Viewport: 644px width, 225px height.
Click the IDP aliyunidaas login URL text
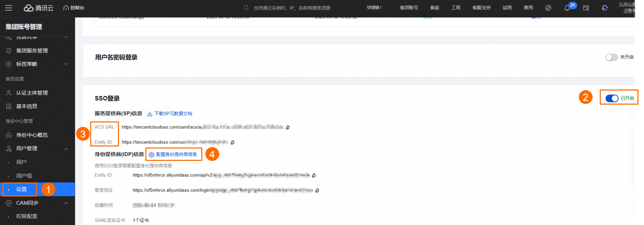click(x=223, y=190)
